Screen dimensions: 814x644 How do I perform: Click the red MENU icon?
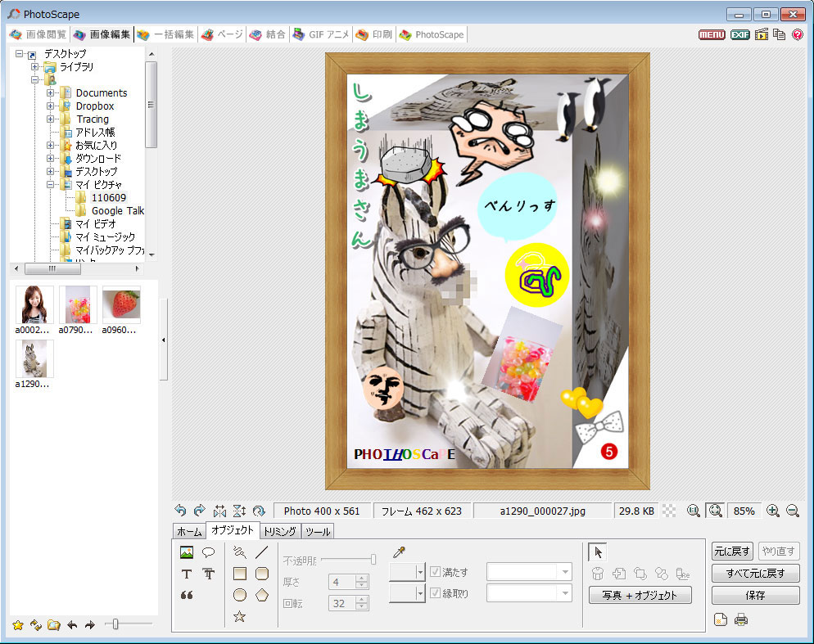tap(712, 34)
